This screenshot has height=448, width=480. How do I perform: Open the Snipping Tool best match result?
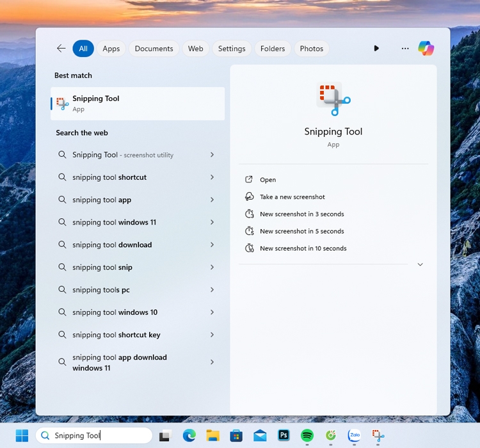point(138,104)
